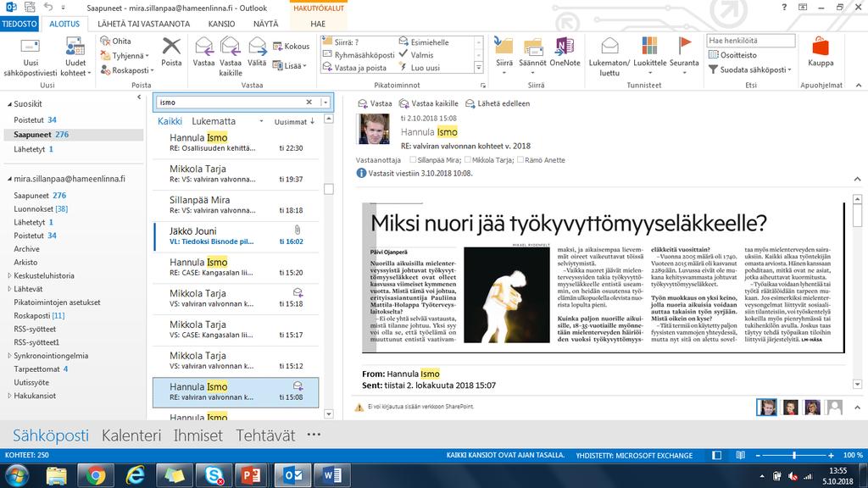Select Vastaa ja poista quick step
The image size is (868, 488).
(355, 68)
